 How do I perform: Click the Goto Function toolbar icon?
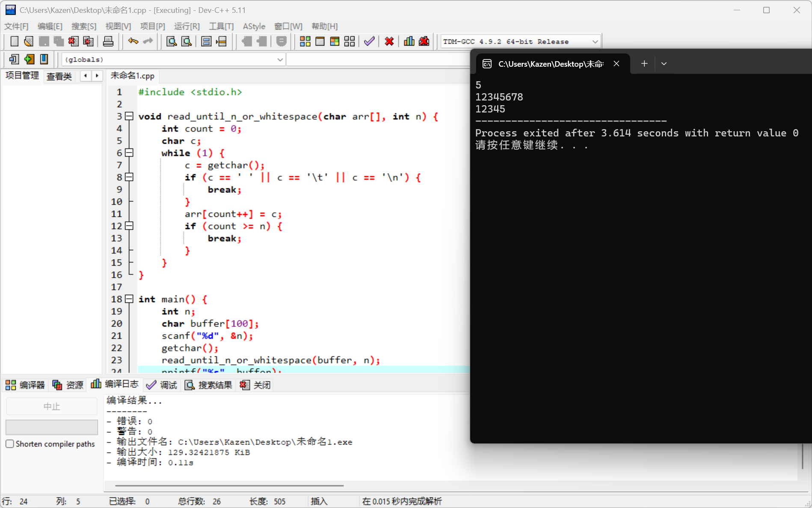click(206, 41)
